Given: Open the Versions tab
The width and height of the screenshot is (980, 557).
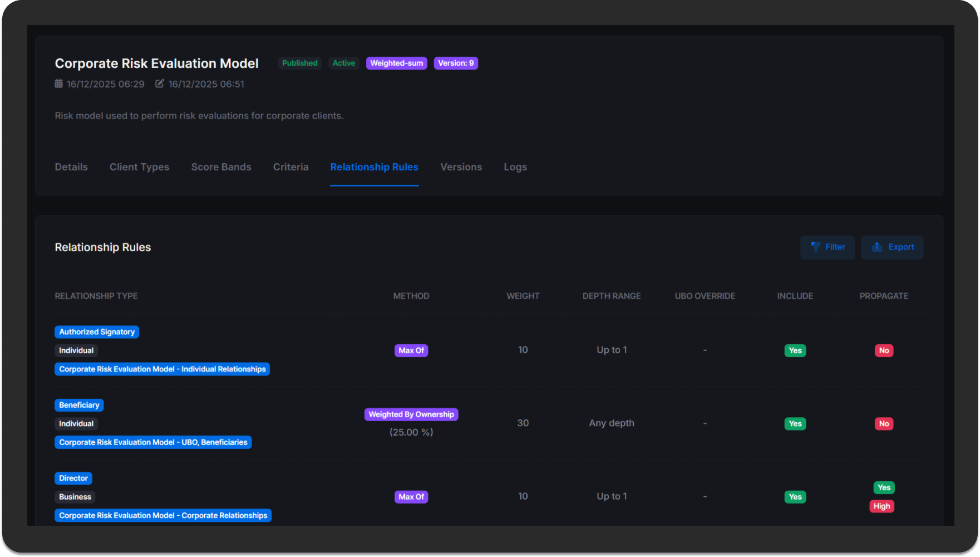Looking at the screenshot, I should pos(461,167).
